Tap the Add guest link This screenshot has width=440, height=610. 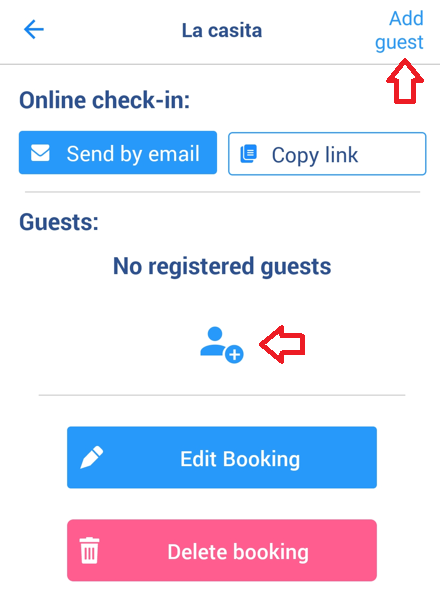click(399, 30)
